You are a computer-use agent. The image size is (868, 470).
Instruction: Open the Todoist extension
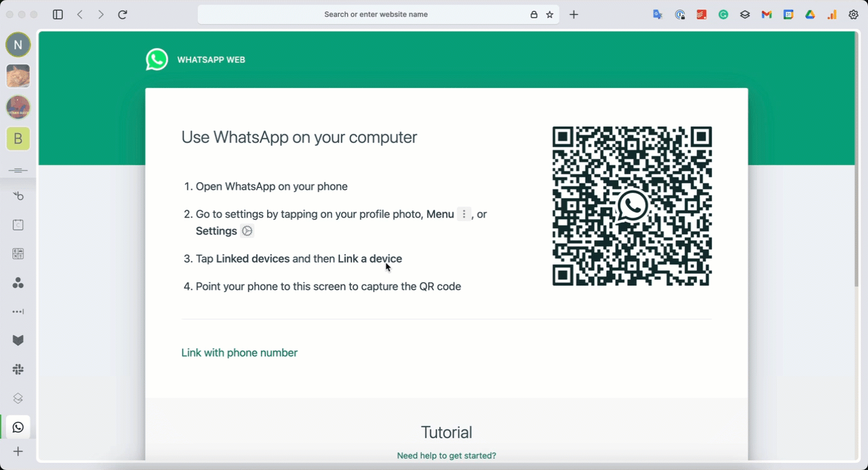pos(702,14)
